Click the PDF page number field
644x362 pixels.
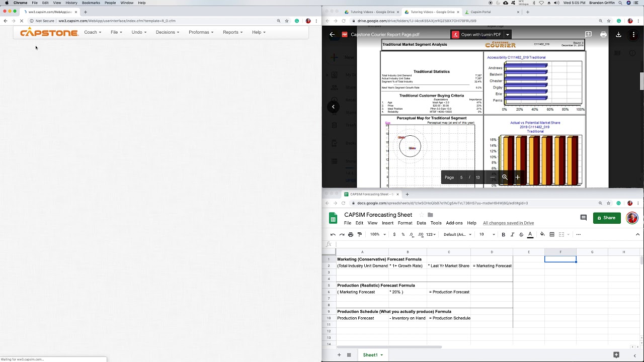[x=461, y=177]
